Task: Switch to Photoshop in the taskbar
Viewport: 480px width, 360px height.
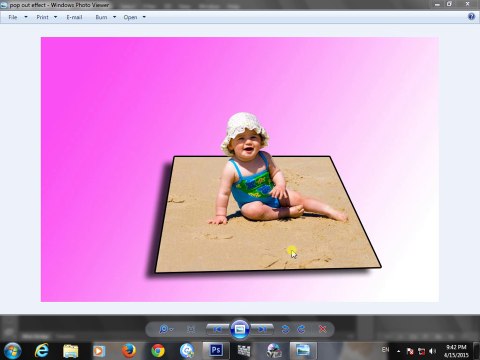Action: (x=216, y=351)
